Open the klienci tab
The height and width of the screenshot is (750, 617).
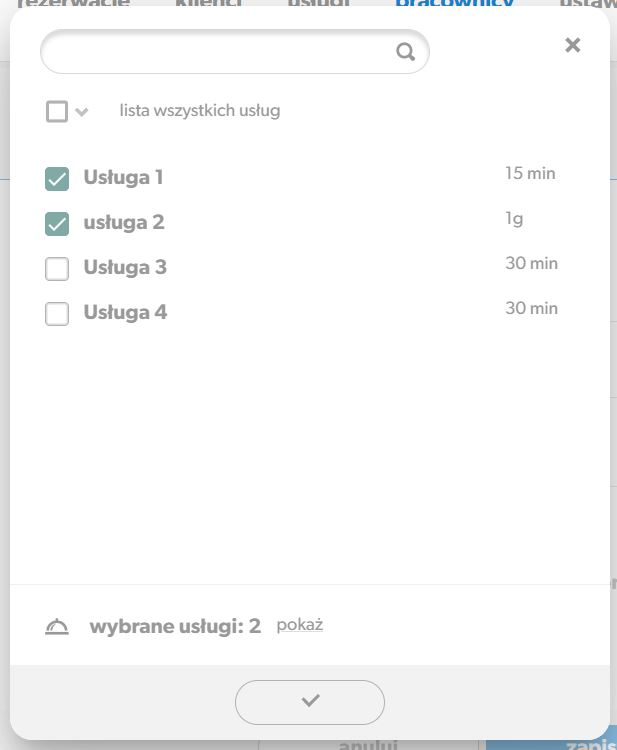coord(209,3)
